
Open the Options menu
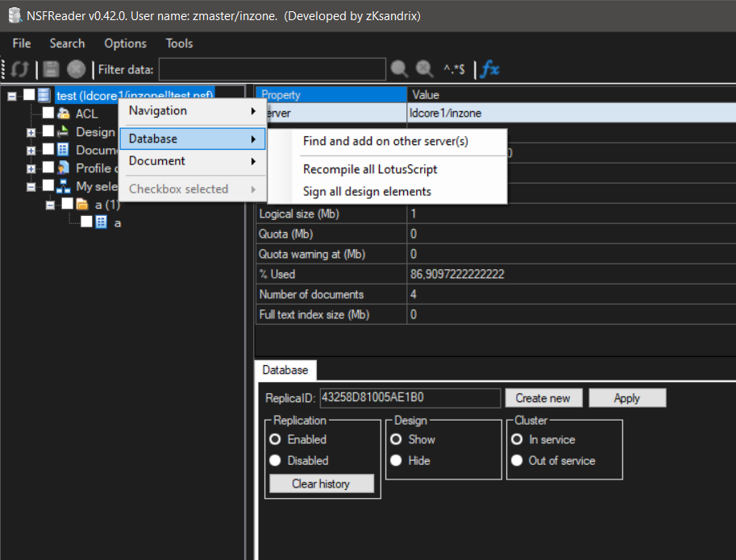point(125,44)
